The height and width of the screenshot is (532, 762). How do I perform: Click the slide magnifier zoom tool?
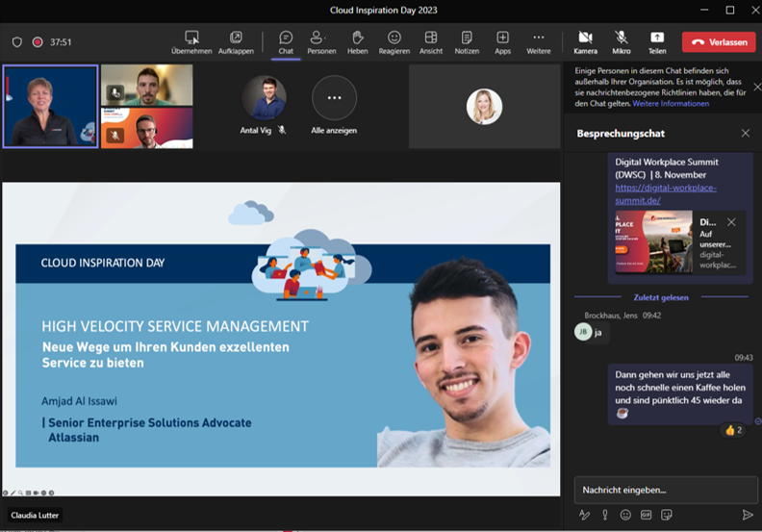[20, 493]
